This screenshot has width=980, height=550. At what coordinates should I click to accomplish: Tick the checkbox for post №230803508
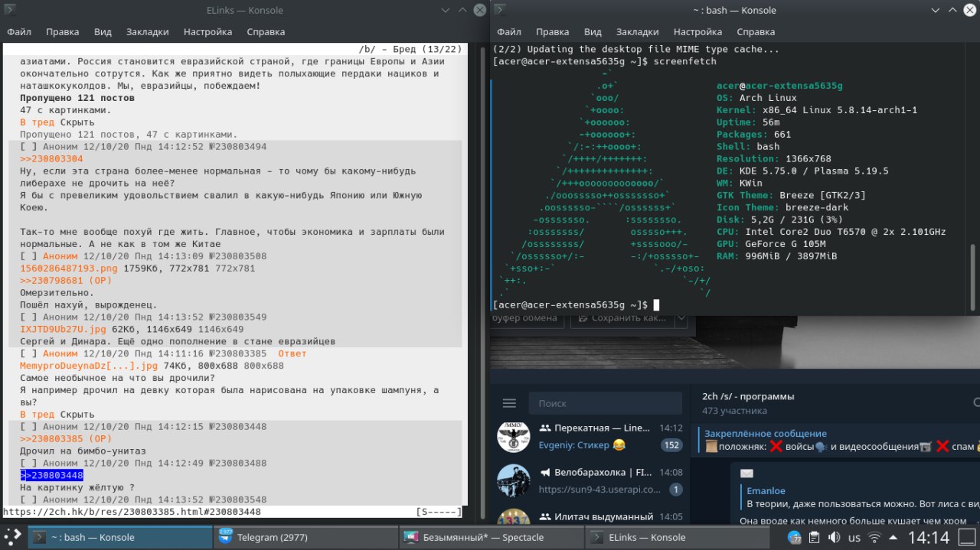click(x=28, y=256)
